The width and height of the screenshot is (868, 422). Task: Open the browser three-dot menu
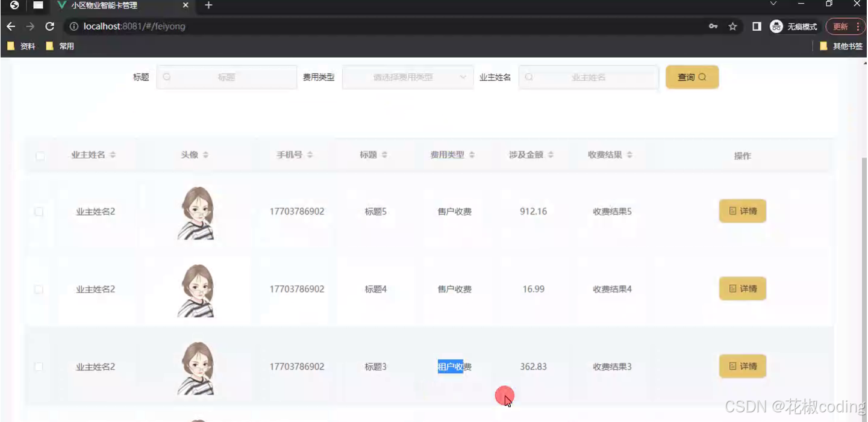(858, 26)
